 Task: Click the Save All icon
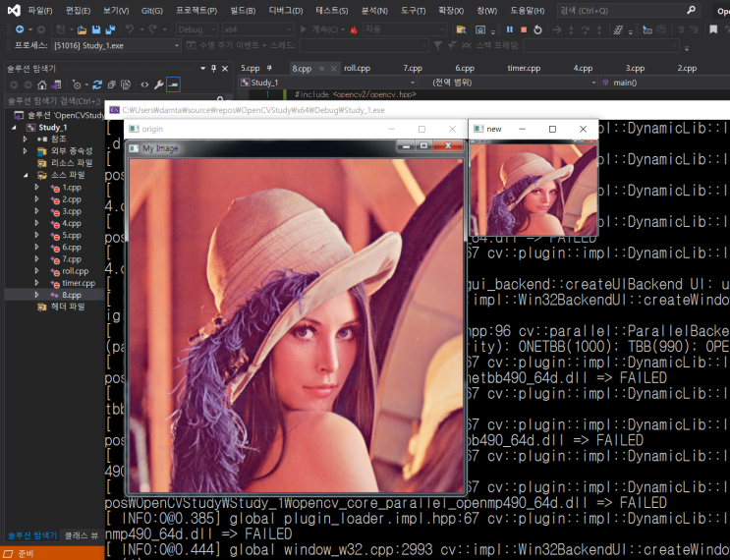tap(110, 29)
